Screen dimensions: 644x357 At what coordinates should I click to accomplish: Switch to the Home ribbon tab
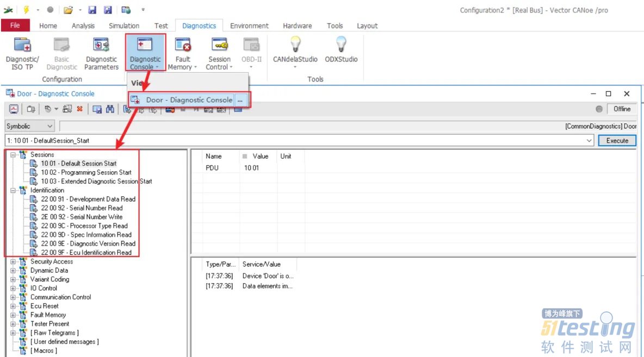(x=48, y=26)
